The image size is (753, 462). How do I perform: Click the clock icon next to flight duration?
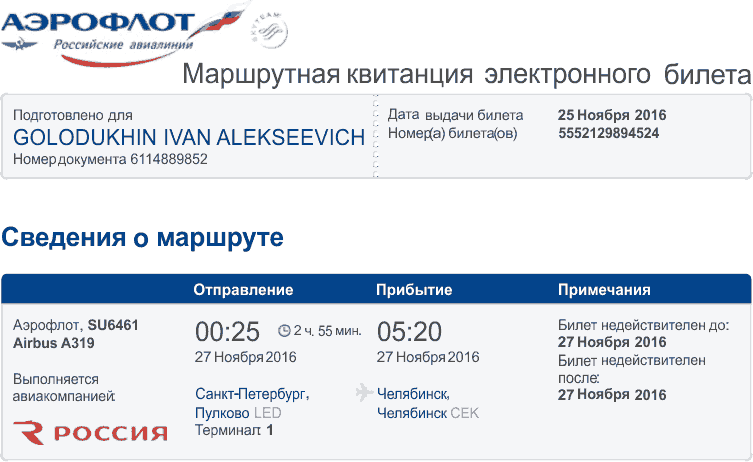284,330
